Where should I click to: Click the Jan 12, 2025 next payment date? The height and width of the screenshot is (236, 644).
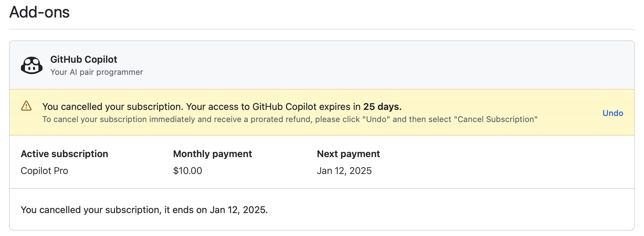click(x=344, y=171)
